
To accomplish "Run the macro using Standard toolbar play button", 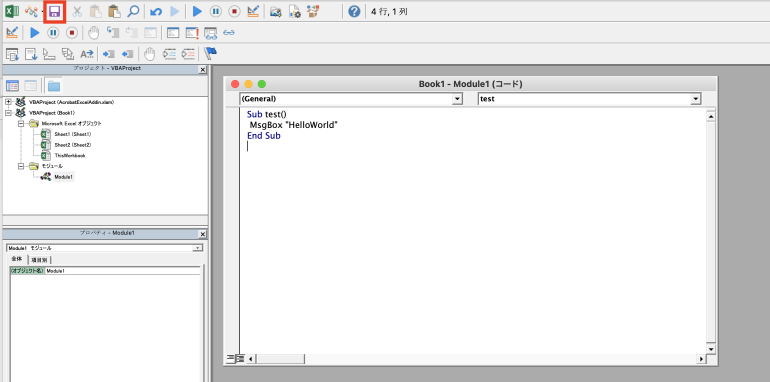I will (x=197, y=11).
